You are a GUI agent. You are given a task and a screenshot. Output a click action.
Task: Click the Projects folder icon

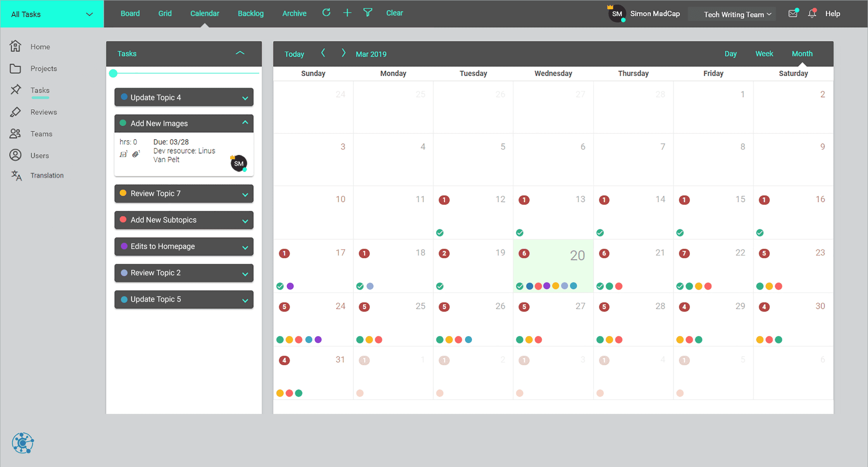tap(15, 69)
